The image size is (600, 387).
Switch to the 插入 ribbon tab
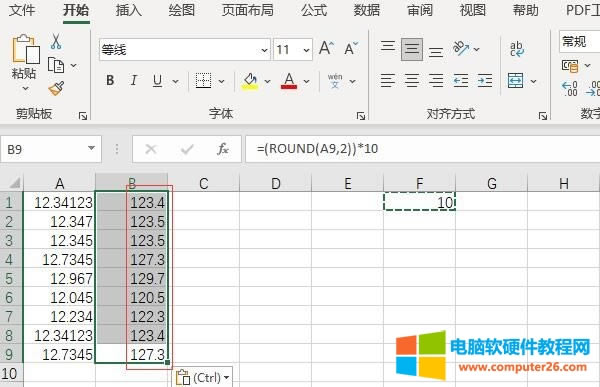click(x=129, y=10)
